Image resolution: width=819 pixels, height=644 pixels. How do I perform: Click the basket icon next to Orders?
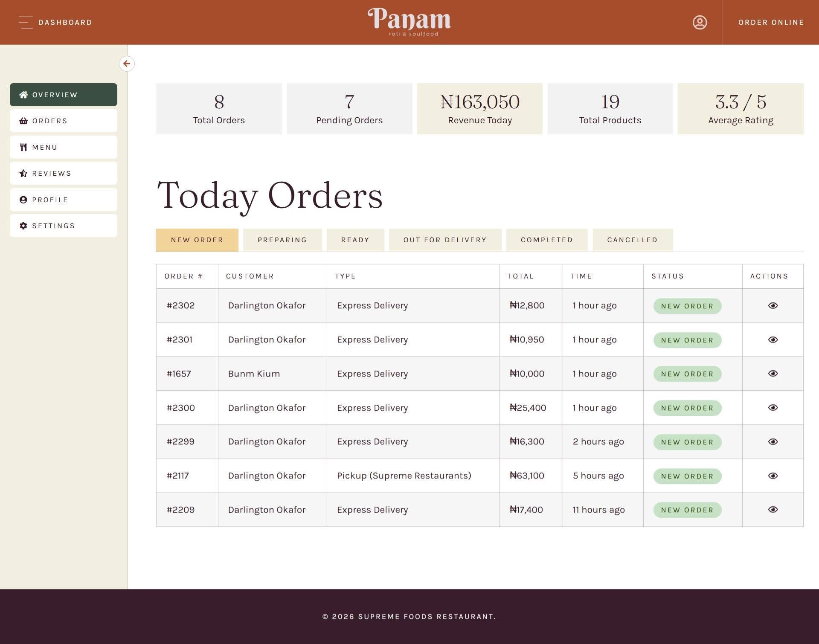click(23, 121)
